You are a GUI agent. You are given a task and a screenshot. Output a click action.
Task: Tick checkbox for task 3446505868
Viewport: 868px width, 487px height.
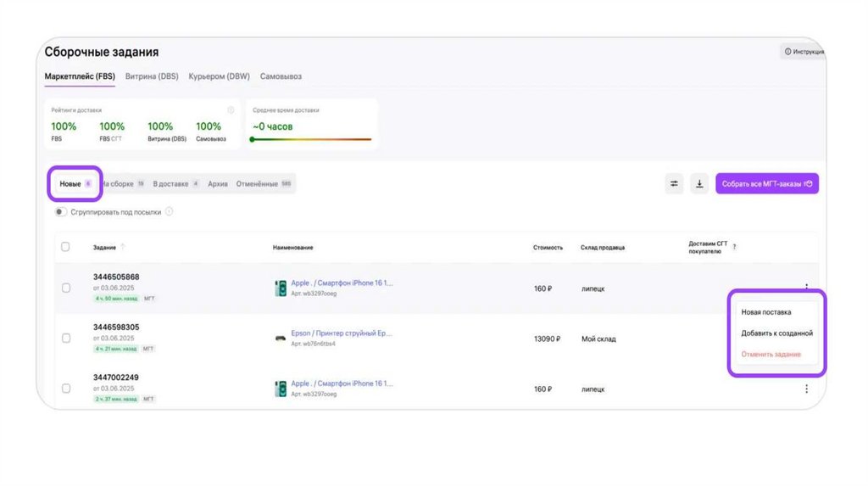click(x=66, y=288)
